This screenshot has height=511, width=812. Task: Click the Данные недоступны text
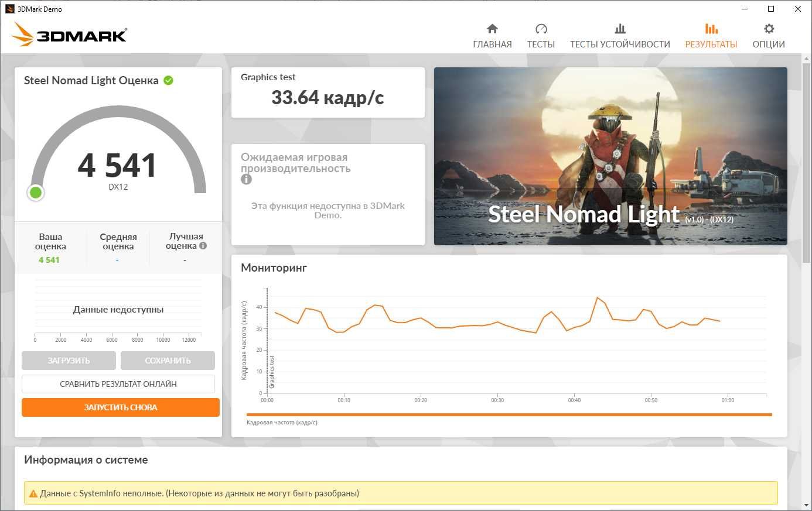(118, 310)
